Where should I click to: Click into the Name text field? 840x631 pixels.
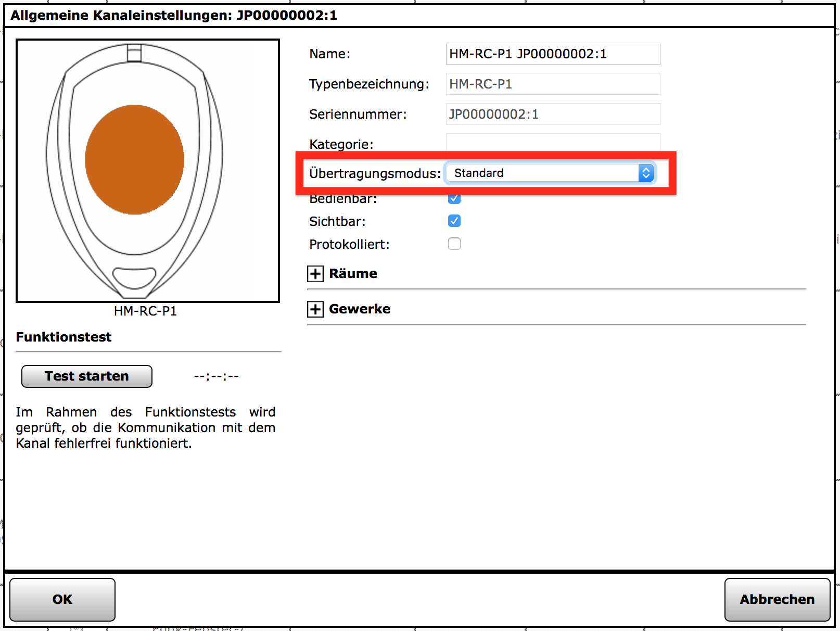tap(553, 54)
